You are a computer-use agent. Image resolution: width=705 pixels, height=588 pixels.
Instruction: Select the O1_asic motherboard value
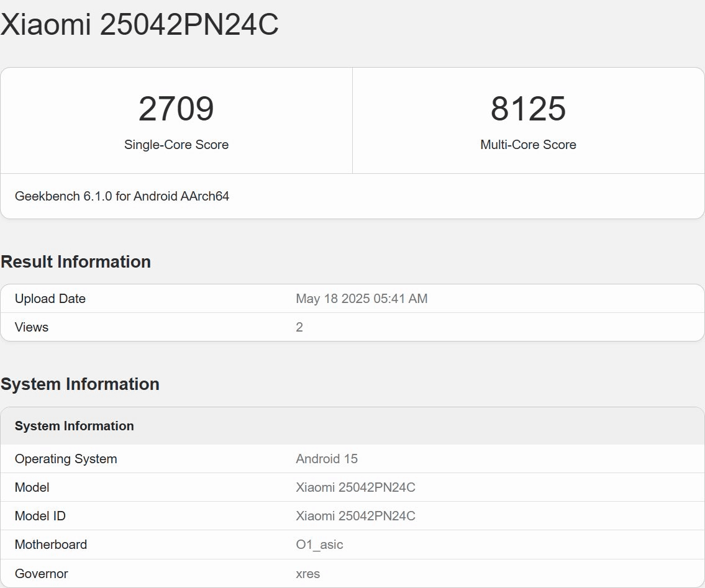coord(319,545)
